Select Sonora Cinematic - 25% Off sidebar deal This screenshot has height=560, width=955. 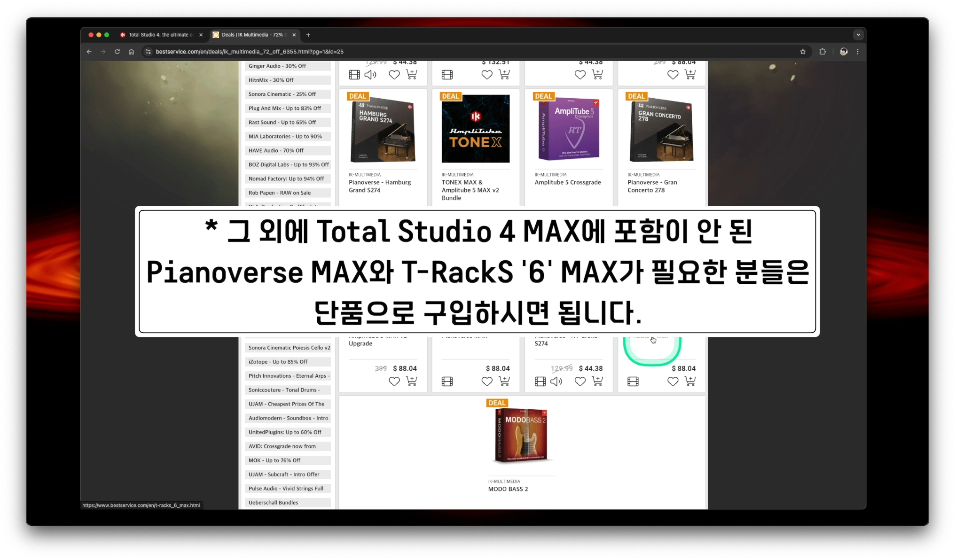tap(288, 94)
